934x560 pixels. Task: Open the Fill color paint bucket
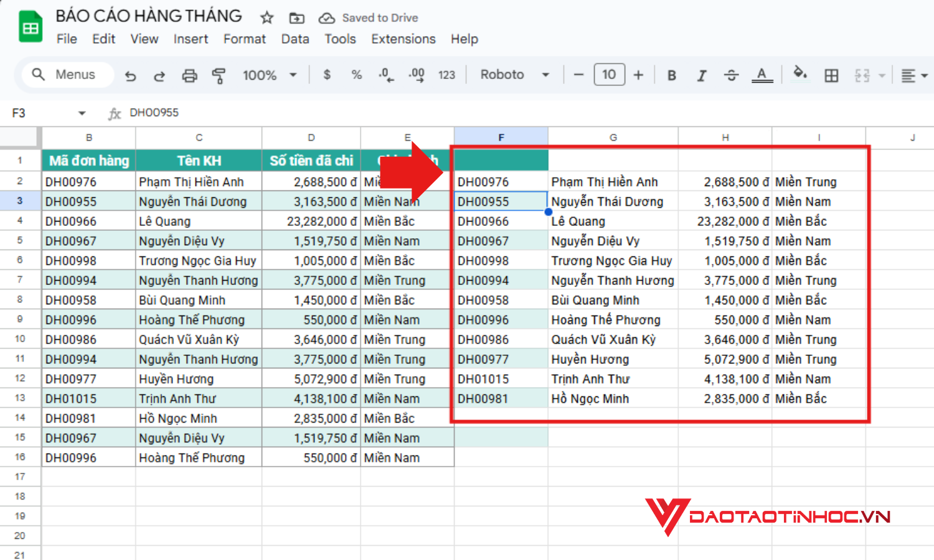pos(800,74)
